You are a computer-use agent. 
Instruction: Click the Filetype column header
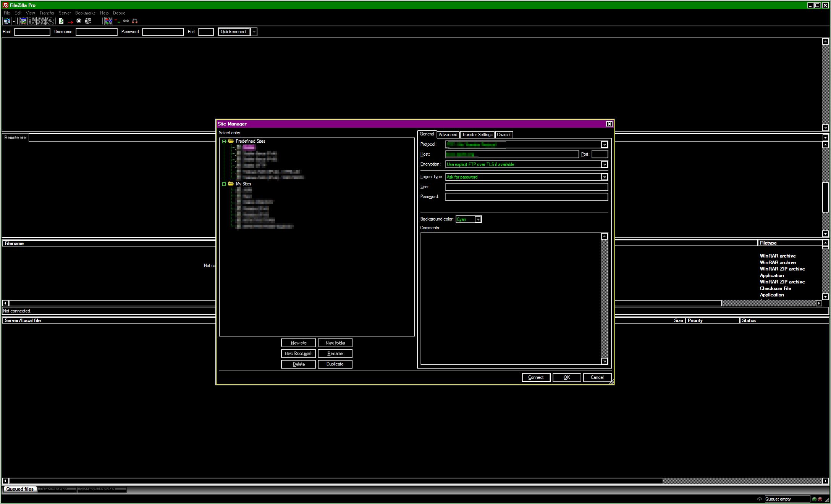click(790, 243)
